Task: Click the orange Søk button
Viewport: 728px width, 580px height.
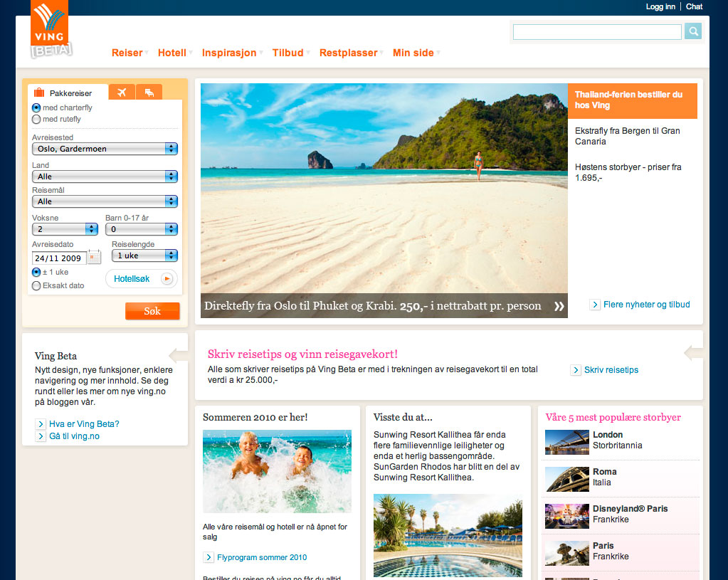Action: coord(152,311)
